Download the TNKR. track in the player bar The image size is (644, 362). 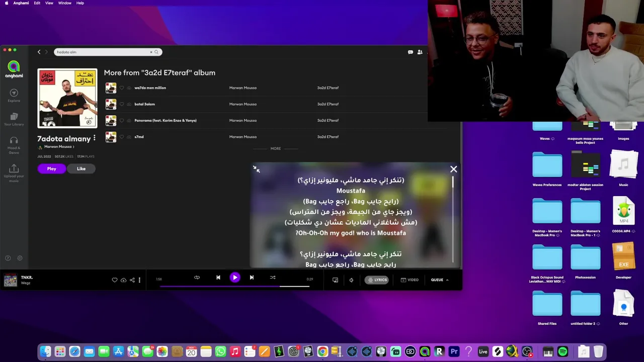[x=123, y=280]
